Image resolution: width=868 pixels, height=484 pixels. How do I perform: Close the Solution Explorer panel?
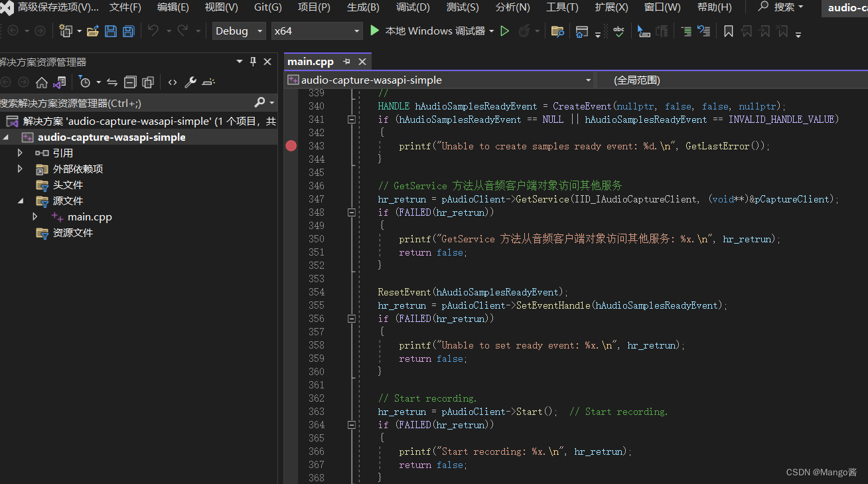(267, 62)
